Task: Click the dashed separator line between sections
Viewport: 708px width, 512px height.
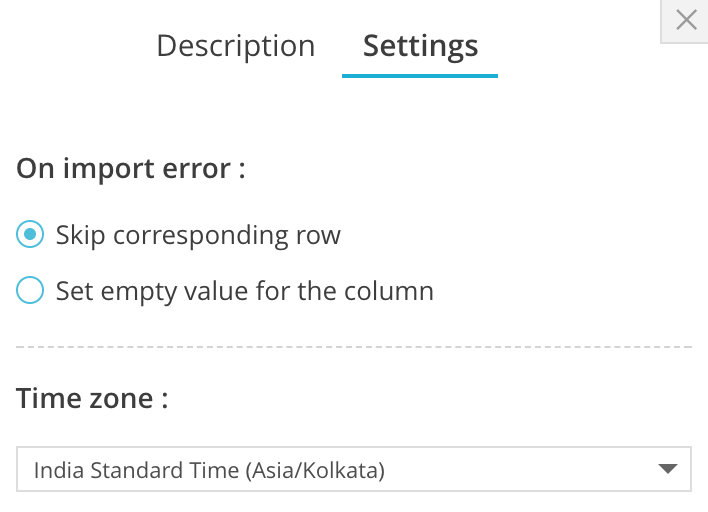Action: (x=354, y=347)
